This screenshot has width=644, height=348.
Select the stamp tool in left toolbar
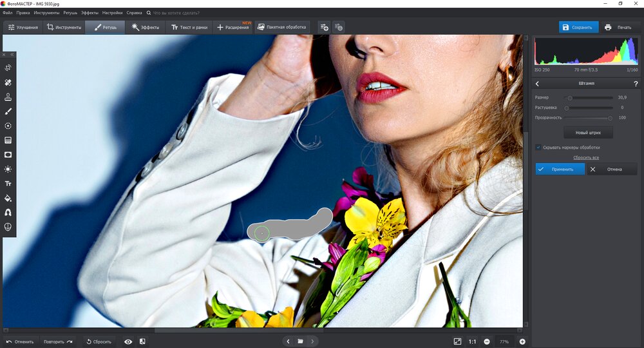(x=8, y=97)
